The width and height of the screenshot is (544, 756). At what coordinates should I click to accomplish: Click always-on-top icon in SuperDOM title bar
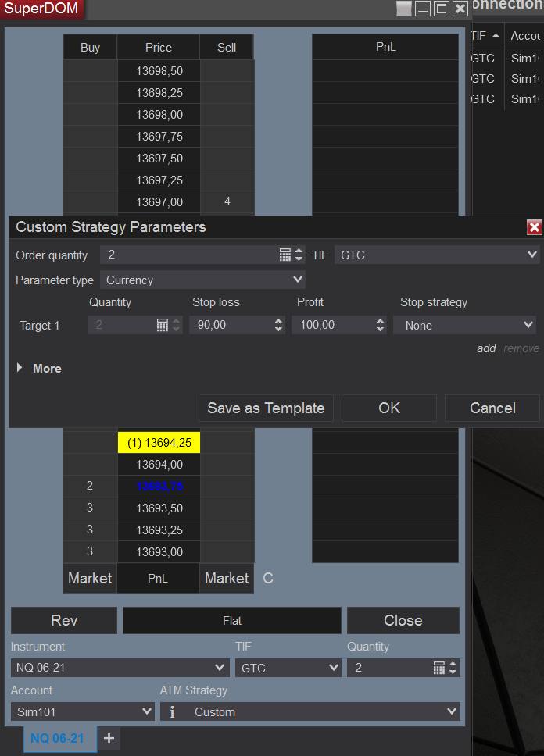click(403, 8)
